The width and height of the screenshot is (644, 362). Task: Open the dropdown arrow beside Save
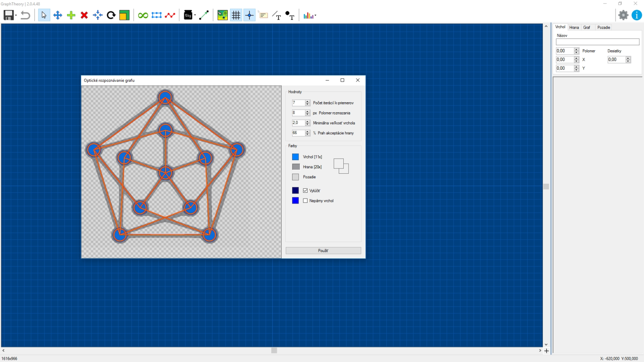tap(16, 15)
